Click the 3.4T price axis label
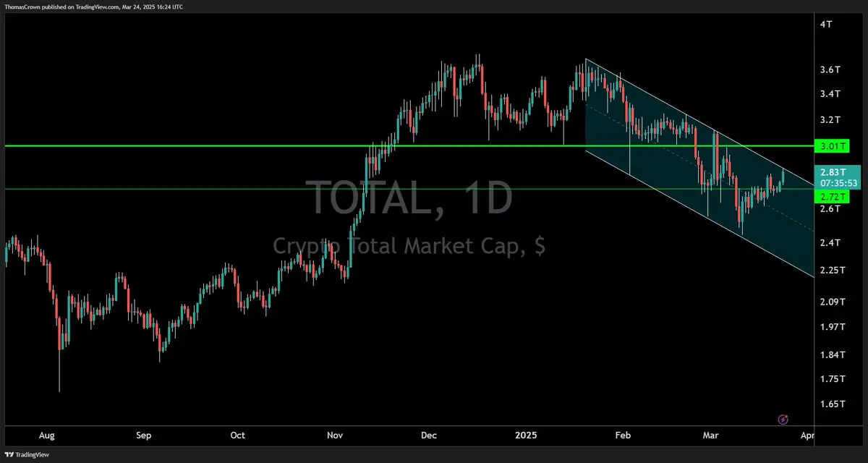The width and height of the screenshot is (868, 463). click(830, 94)
